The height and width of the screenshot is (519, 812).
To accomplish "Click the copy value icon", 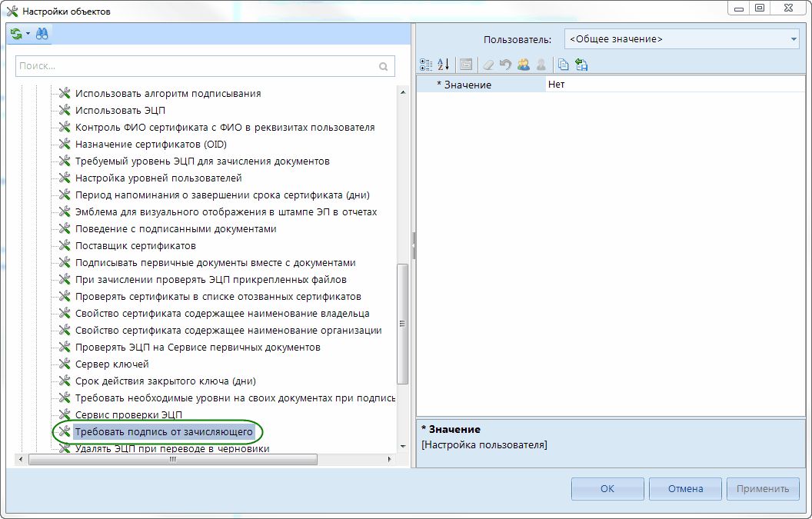I will click(x=564, y=65).
